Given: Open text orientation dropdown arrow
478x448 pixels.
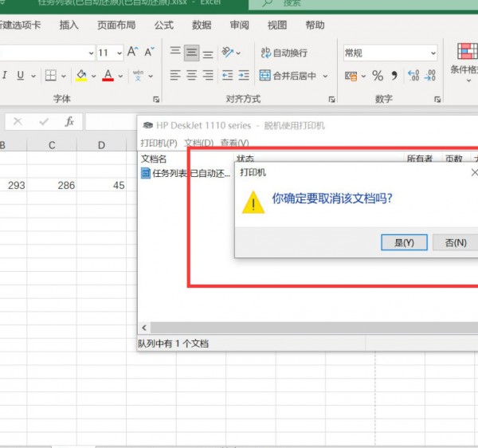Looking at the screenshot, I should 238,53.
